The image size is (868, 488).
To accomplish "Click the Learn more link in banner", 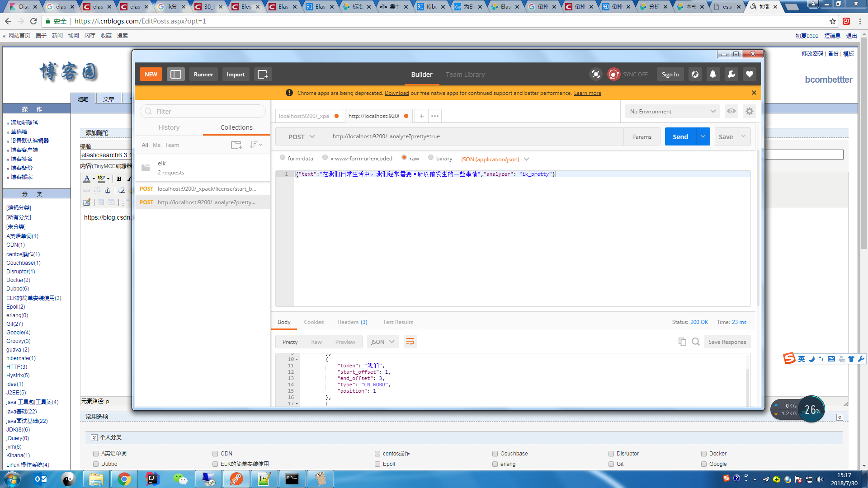I will coord(587,93).
